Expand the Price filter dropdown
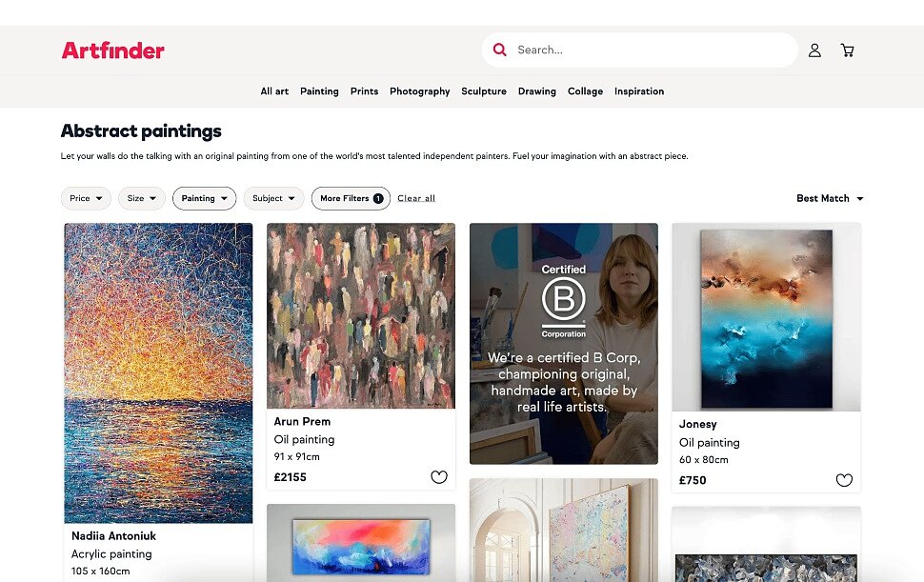The height and width of the screenshot is (582, 924). [x=86, y=198]
